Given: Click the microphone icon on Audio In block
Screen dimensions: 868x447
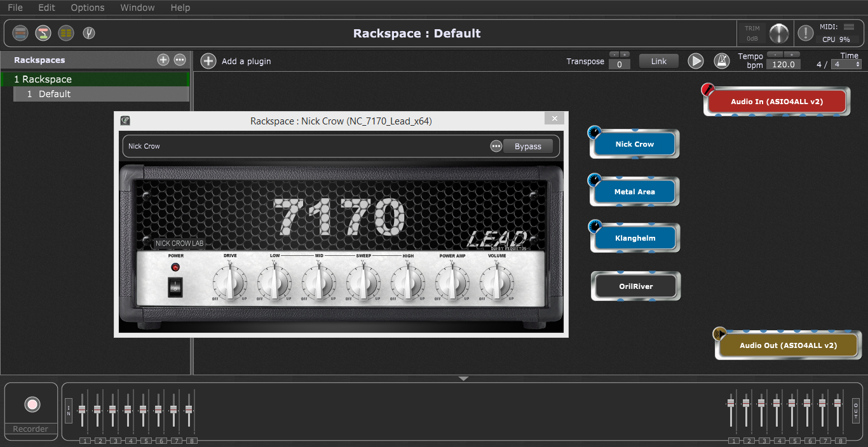Looking at the screenshot, I should pos(708,90).
